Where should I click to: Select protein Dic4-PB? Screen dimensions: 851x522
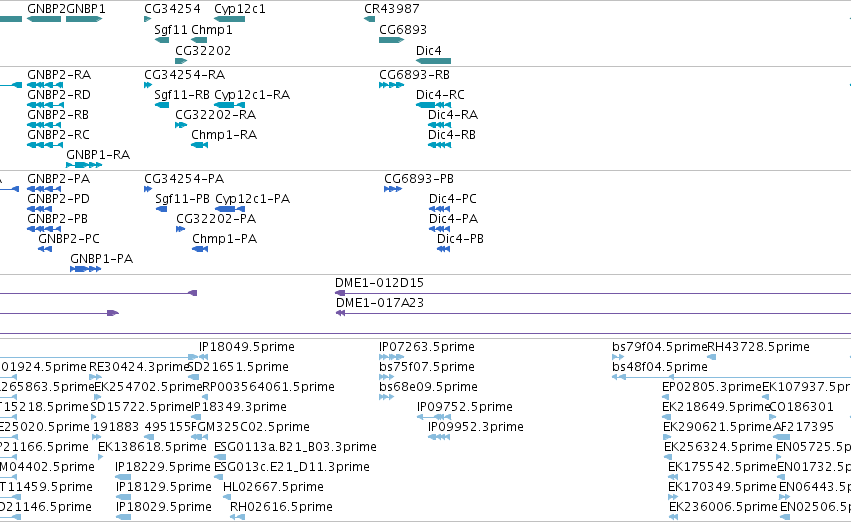(x=460, y=239)
